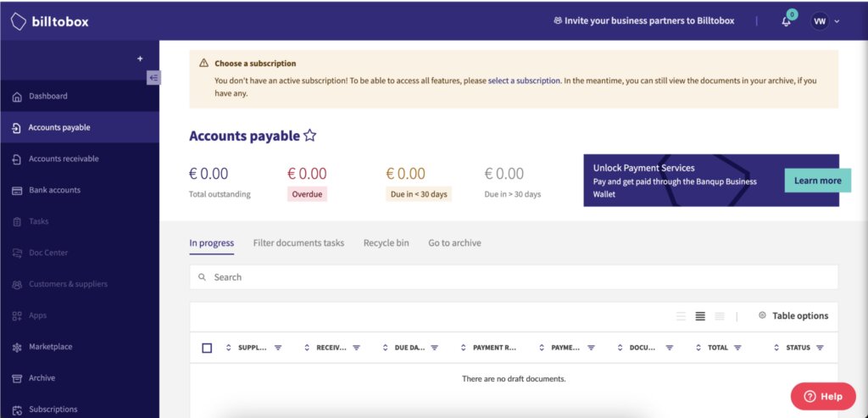
Task: Follow the select a subscription link
Action: (x=524, y=81)
